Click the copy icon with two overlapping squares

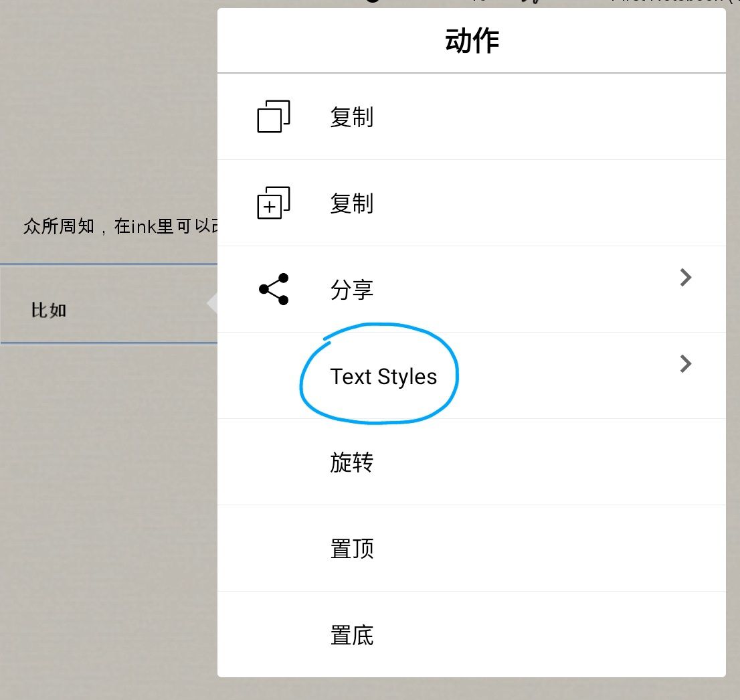coord(273,116)
